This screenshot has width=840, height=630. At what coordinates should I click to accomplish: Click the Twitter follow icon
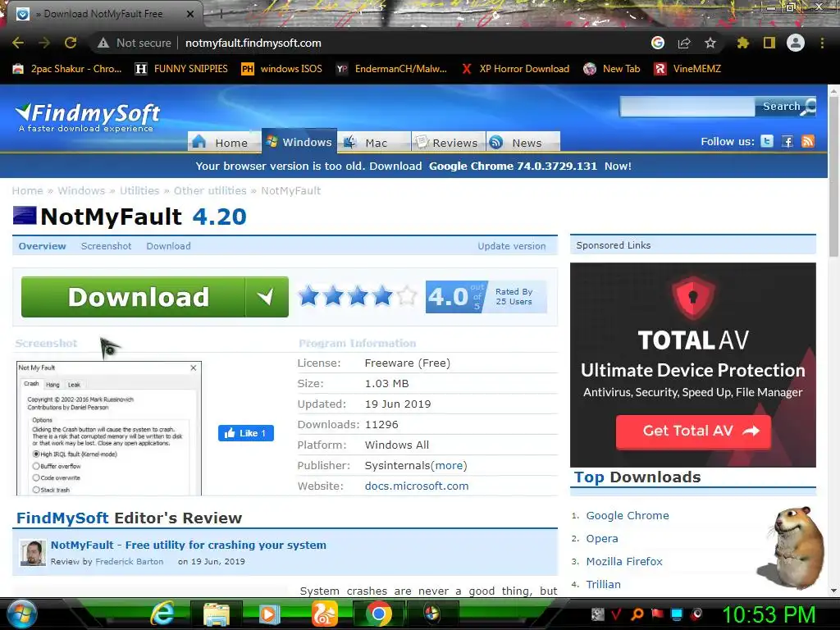[x=767, y=141]
